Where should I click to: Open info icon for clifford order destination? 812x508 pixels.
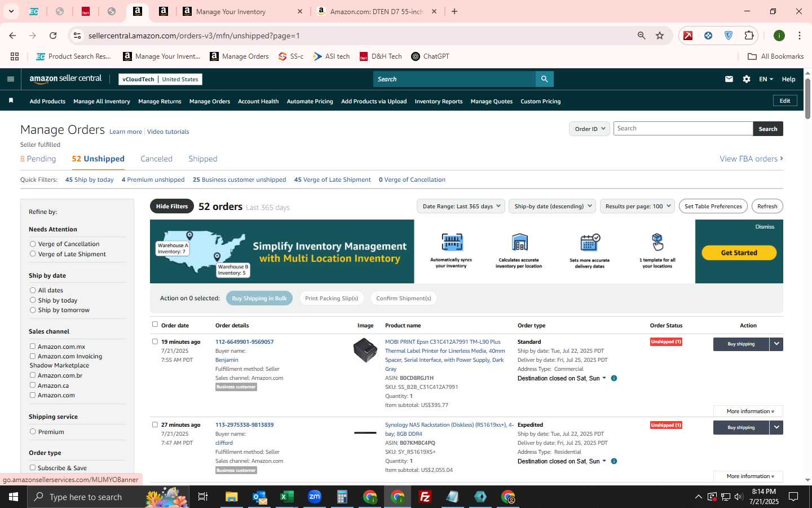tap(614, 461)
